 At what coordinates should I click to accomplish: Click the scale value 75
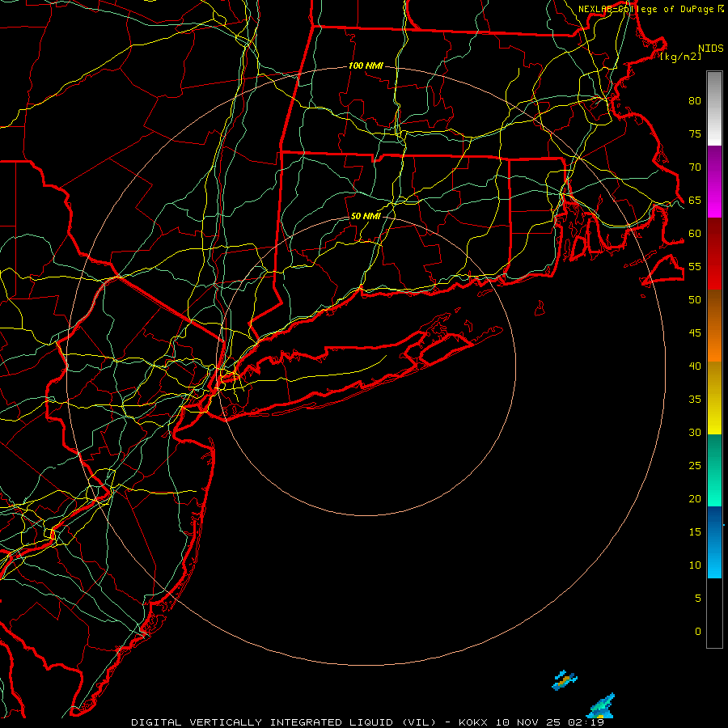click(695, 134)
